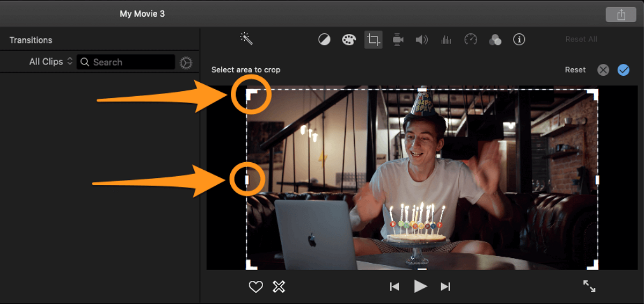The image size is (644, 304).
Task: Click the Transitions heading
Action: [x=31, y=40]
